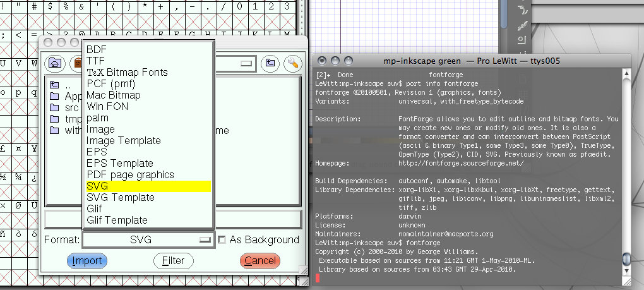Open the src folder in file list

coord(64,107)
